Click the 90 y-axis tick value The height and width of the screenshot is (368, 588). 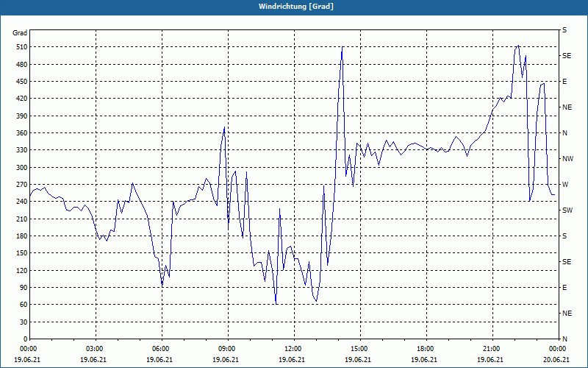click(24, 288)
